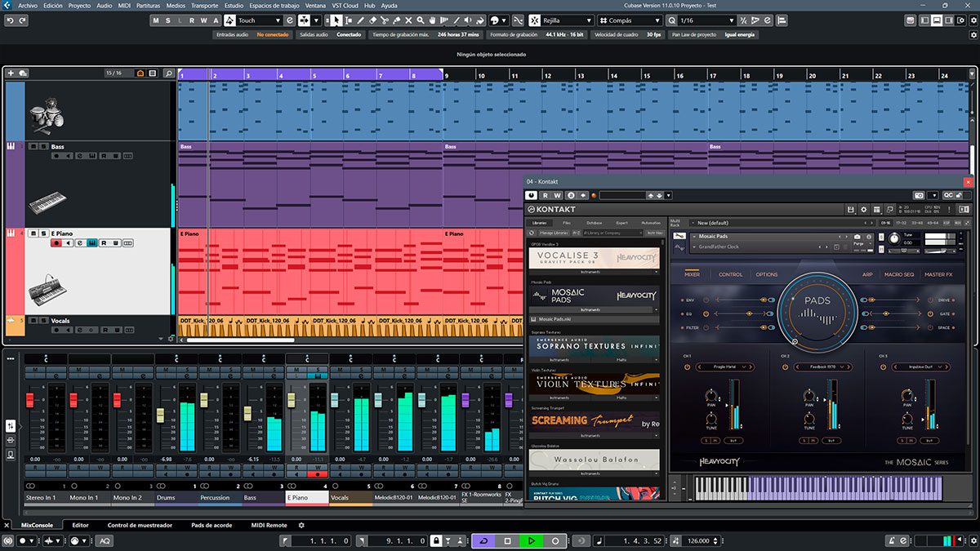Mute the Bass track in track list

[x=33, y=146]
